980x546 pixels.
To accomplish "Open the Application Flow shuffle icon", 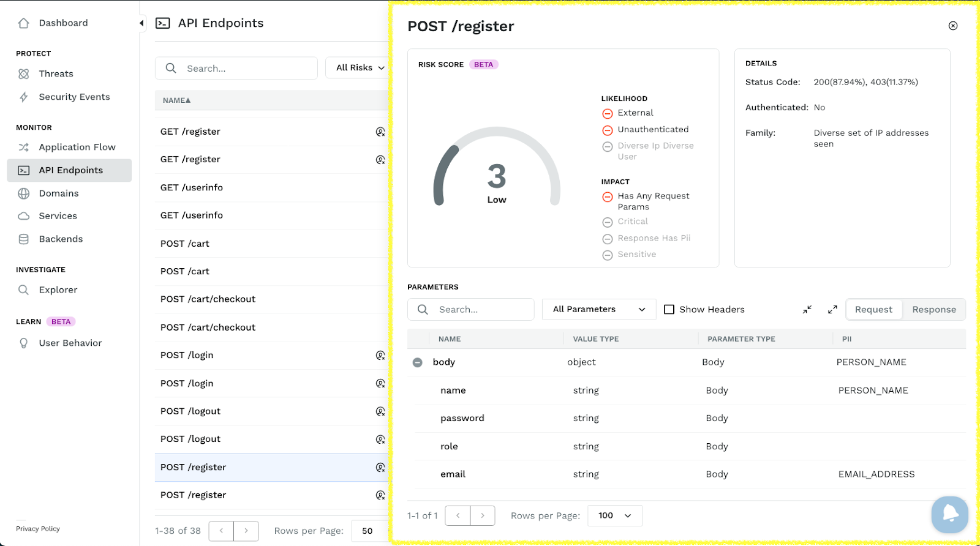I will tap(24, 147).
